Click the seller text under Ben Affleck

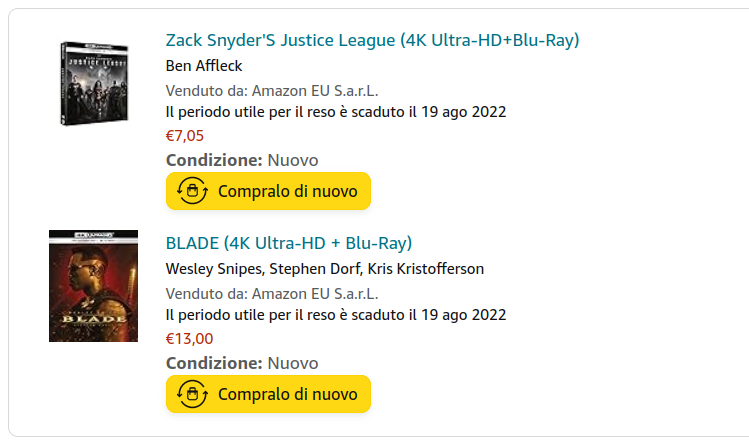272,91
